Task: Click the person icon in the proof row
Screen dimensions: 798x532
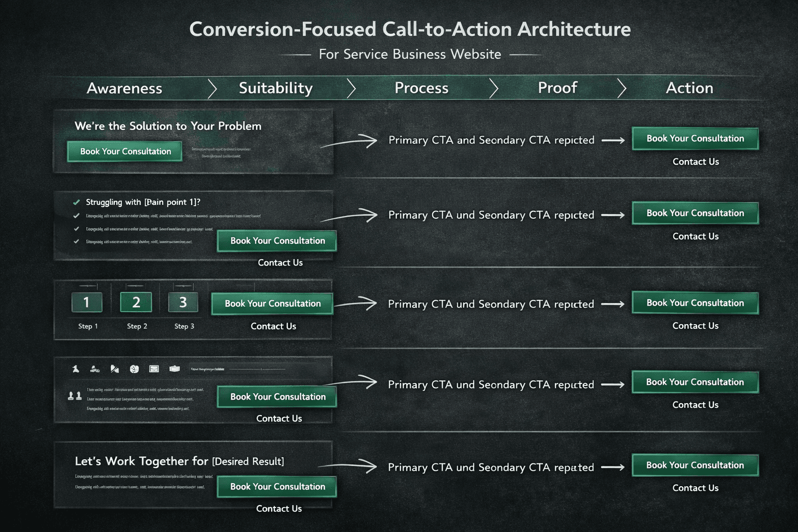Action: tap(76, 369)
